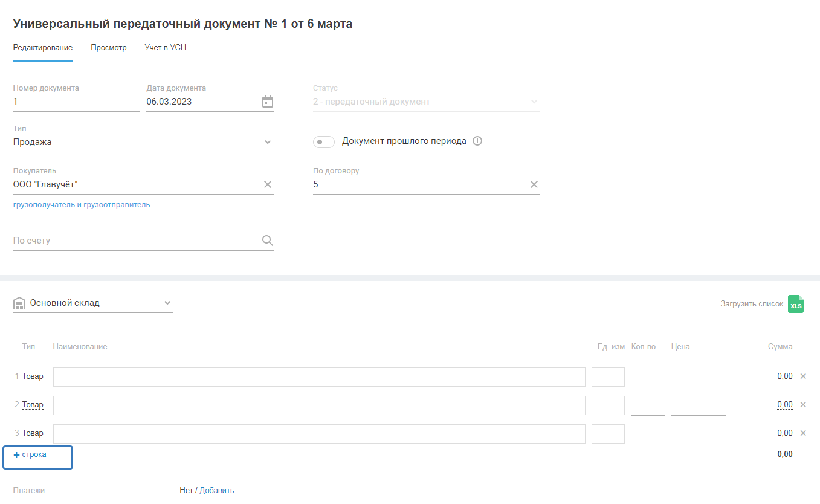Click the search icon in По счету
The height and width of the screenshot is (504, 820).
268,241
